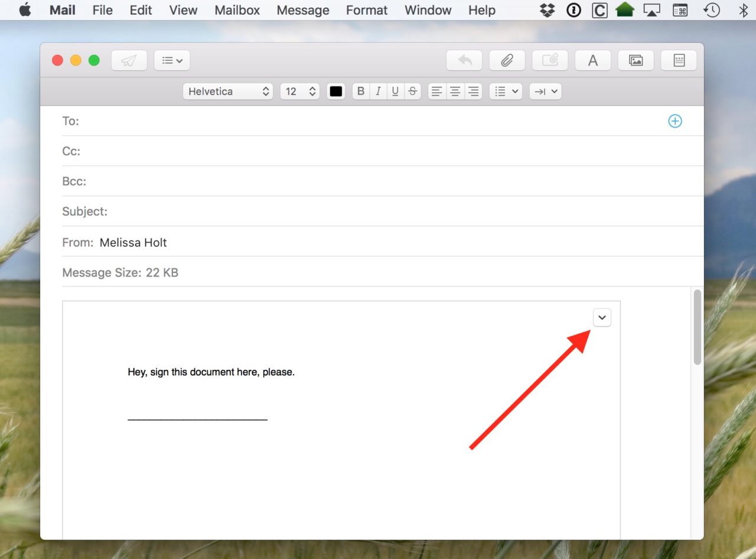Click the attached document preview
This screenshot has height=559, width=756.
tap(341, 420)
